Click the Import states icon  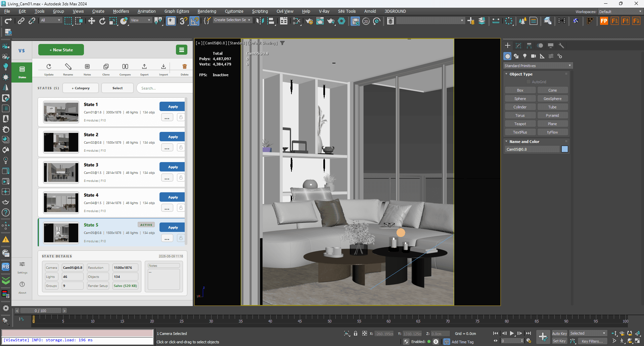click(164, 69)
